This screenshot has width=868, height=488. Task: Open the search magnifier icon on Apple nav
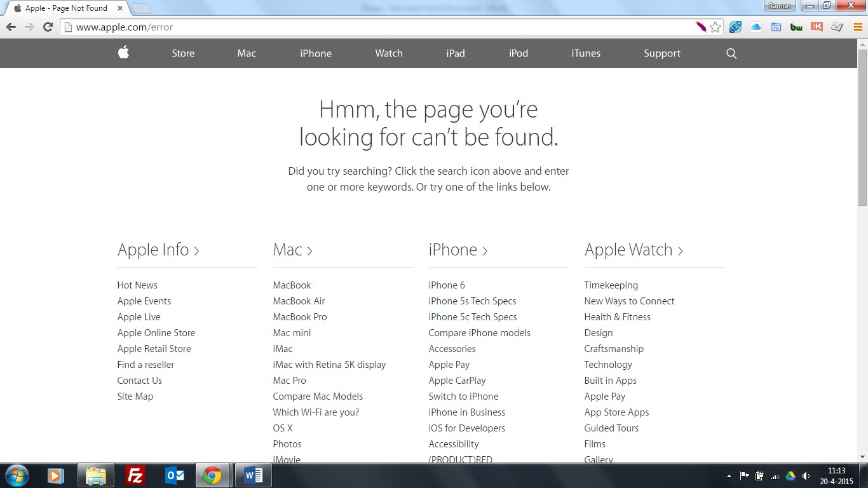(x=731, y=53)
